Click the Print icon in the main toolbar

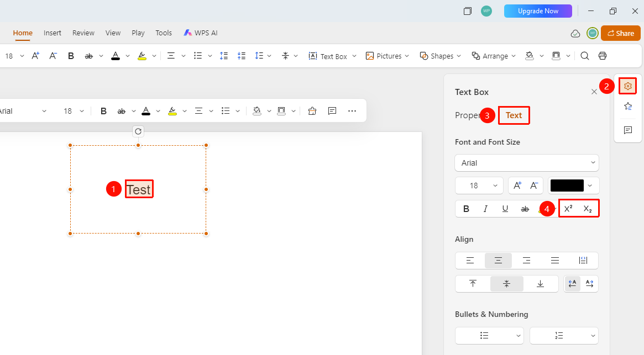pyautogui.click(x=602, y=56)
